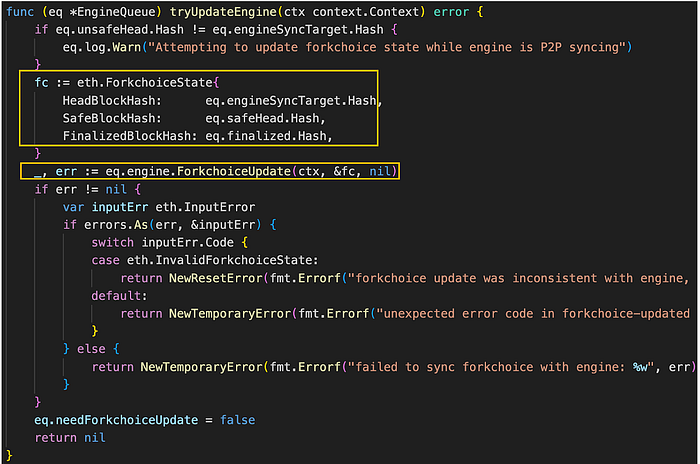Click the final "return nil" statement
This screenshot has width=700, height=464.
(70, 438)
